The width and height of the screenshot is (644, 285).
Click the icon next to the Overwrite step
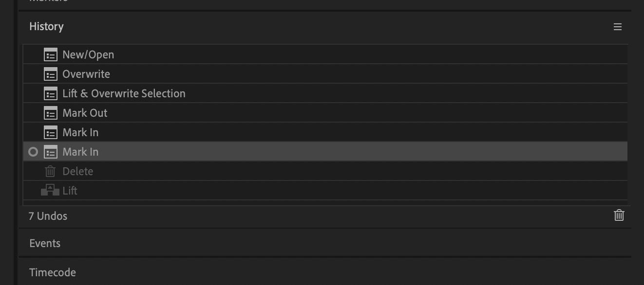point(50,74)
